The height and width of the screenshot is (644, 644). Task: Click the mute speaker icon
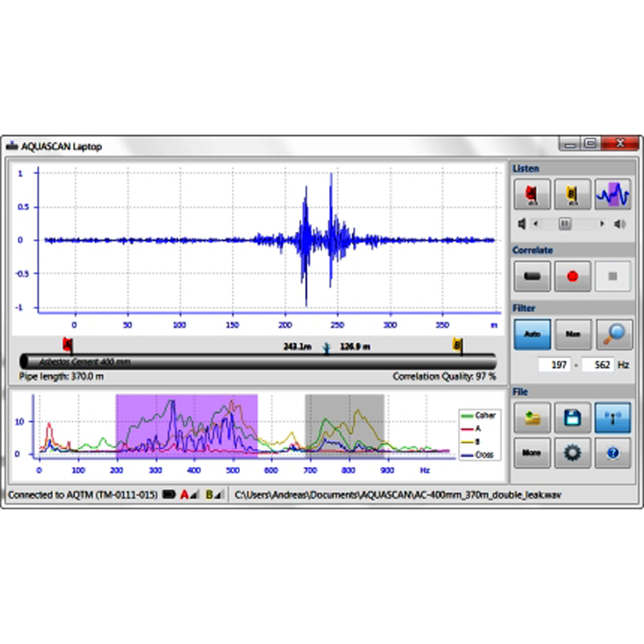point(522,224)
